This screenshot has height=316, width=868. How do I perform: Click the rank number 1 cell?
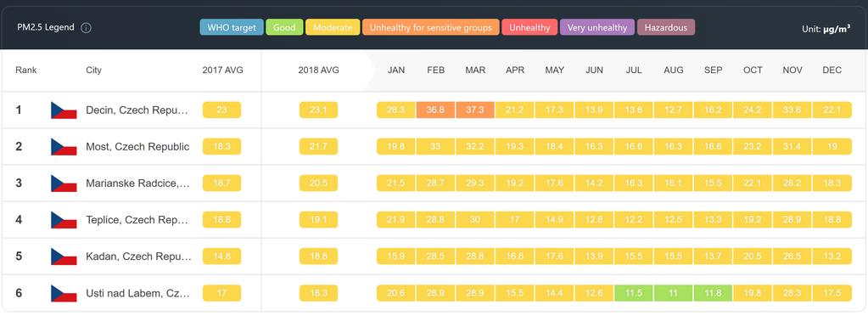point(19,110)
